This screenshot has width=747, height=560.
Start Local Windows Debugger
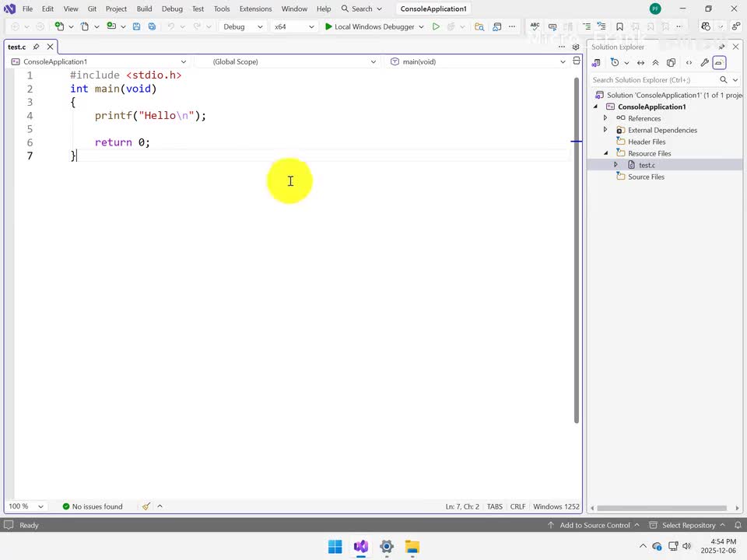369,26
